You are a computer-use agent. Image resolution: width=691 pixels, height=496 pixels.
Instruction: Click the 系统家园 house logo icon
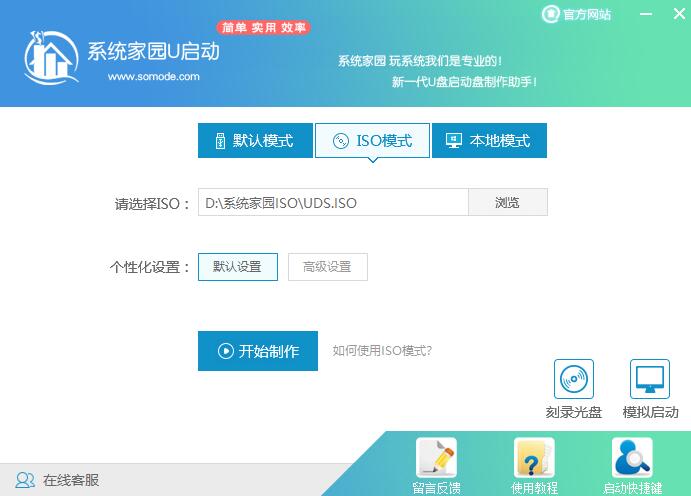click(x=52, y=58)
